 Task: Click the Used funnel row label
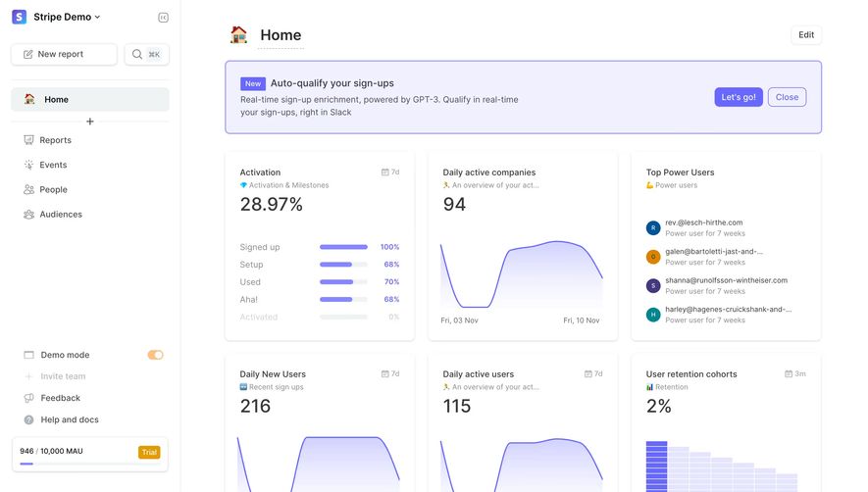point(250,281)
